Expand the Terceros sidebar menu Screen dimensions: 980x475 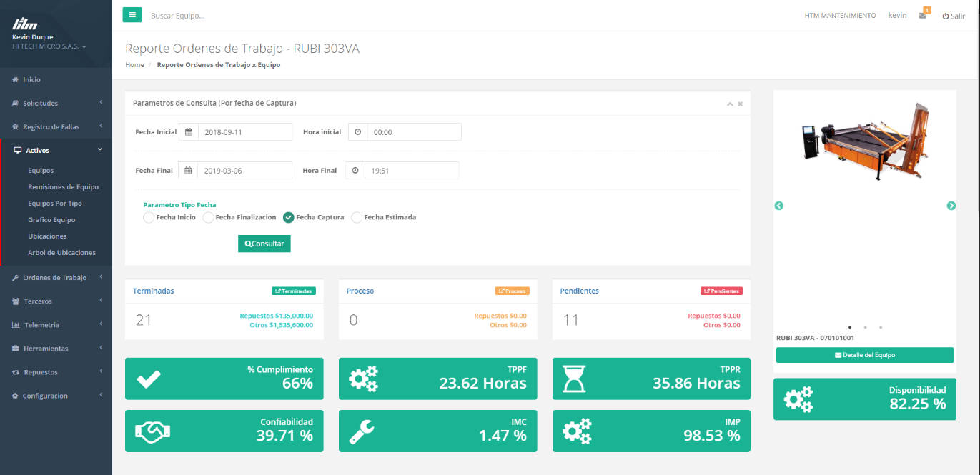click(56, 301)
